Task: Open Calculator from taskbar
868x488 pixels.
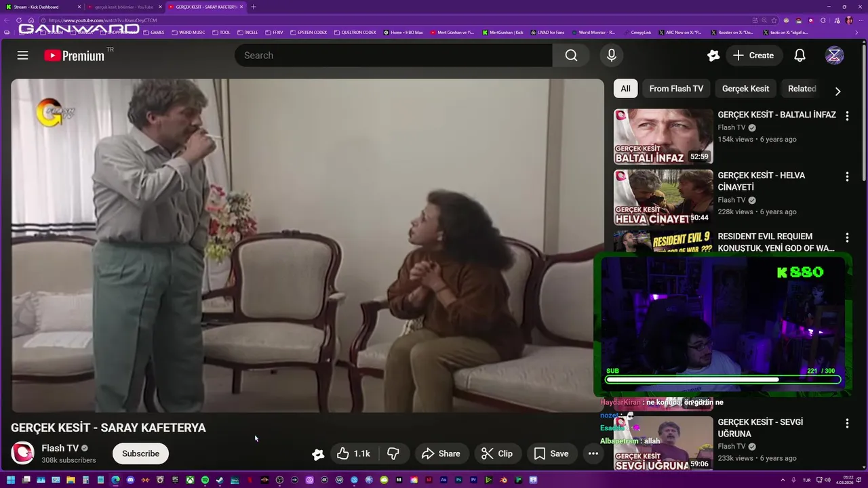Action: point(85,480)
